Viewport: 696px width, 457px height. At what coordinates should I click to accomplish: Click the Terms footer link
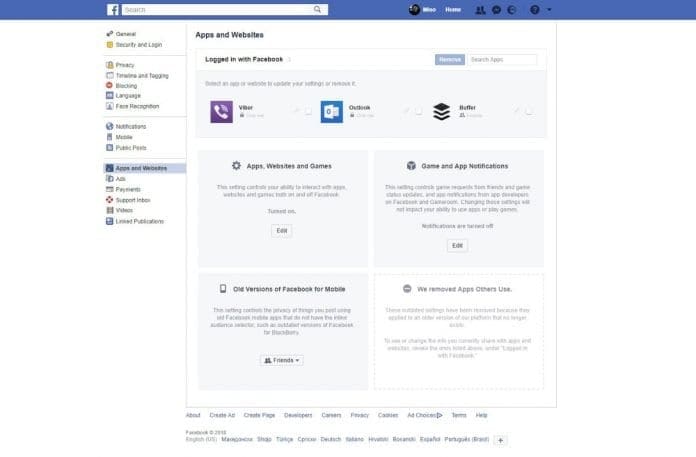click(x=459, y=415)
